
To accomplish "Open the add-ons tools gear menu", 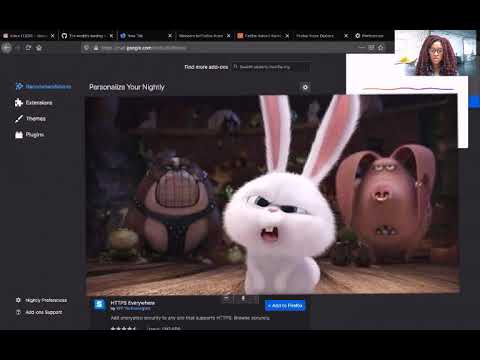I will pos(305,87).
